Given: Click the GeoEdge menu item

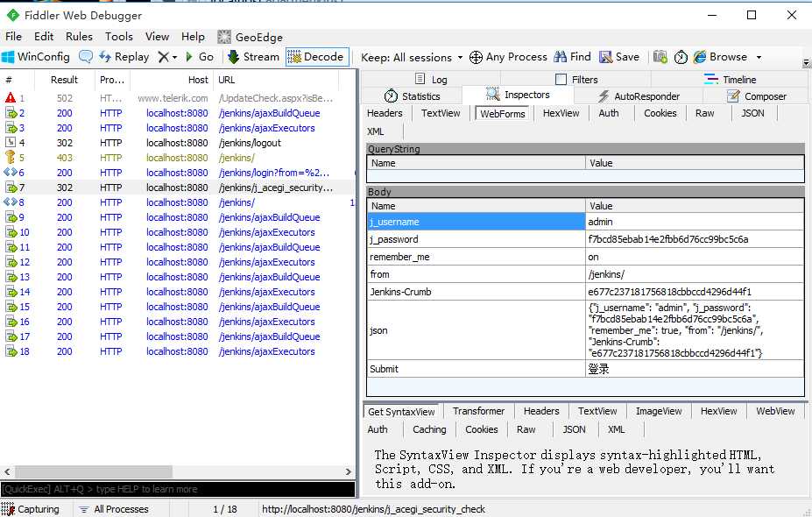Looking at the screenshot, I should click(x=251, y=38).
